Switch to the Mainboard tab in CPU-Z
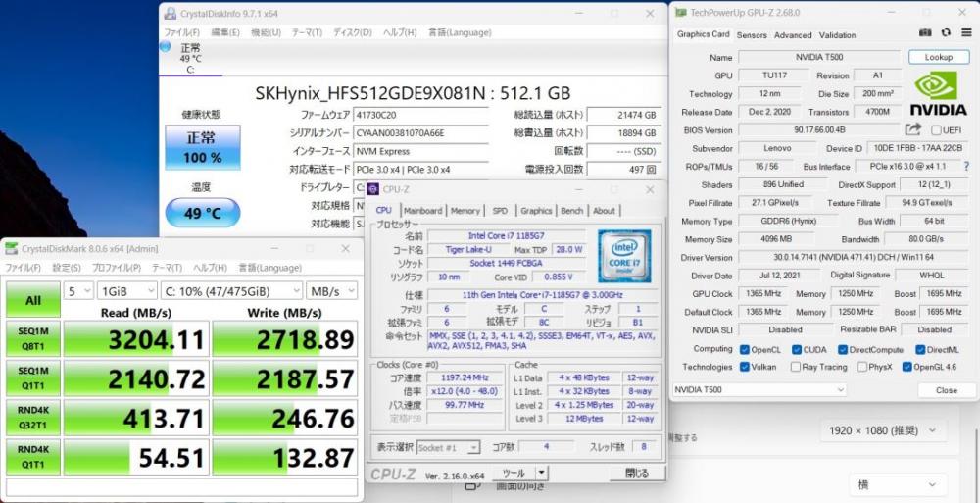 422,211
